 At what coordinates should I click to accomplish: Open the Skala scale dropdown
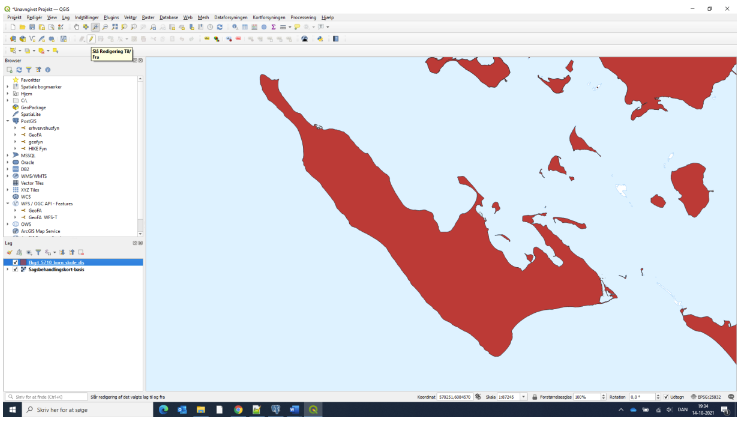(x=523, y=397)
